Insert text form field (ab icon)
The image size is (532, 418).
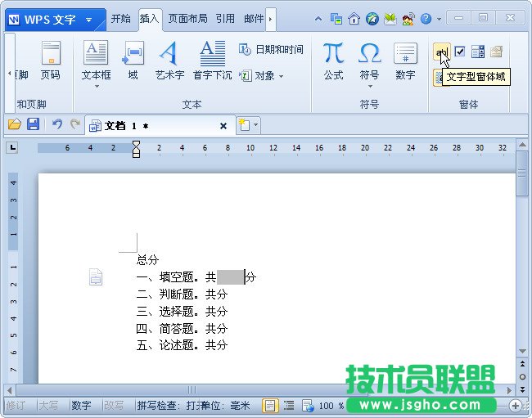[442, 52]
